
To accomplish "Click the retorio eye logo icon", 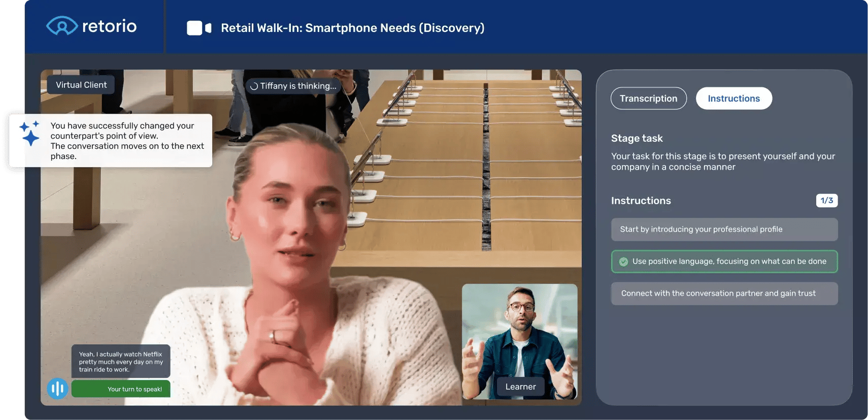I will [x=62, y=26].
